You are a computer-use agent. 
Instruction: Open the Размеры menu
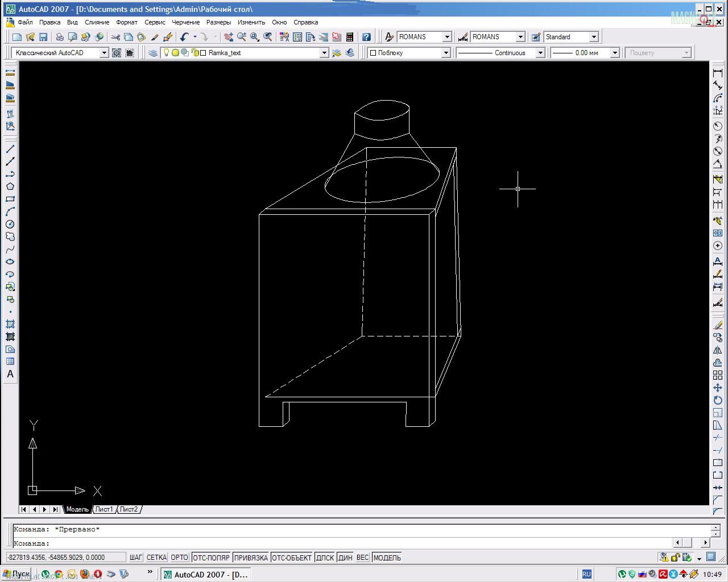click(x=219, y=22)
